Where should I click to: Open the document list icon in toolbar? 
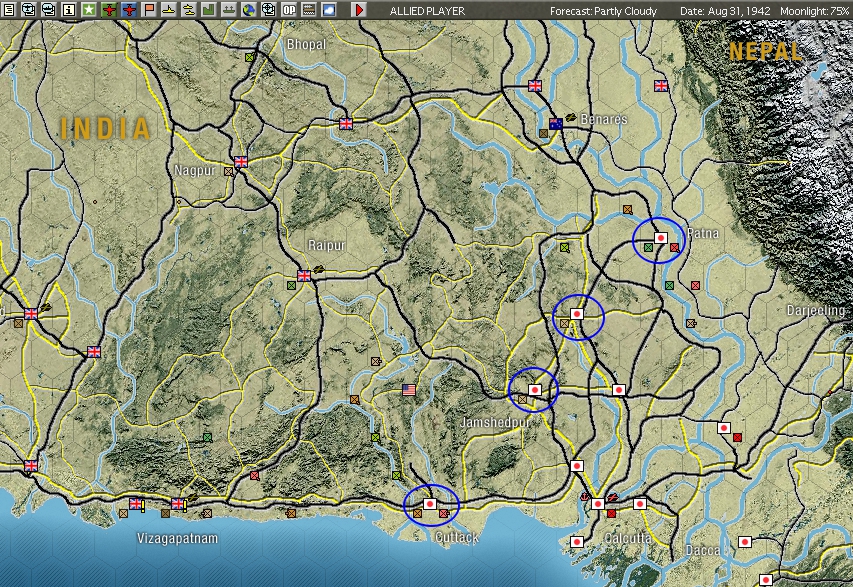pos(9,10)
